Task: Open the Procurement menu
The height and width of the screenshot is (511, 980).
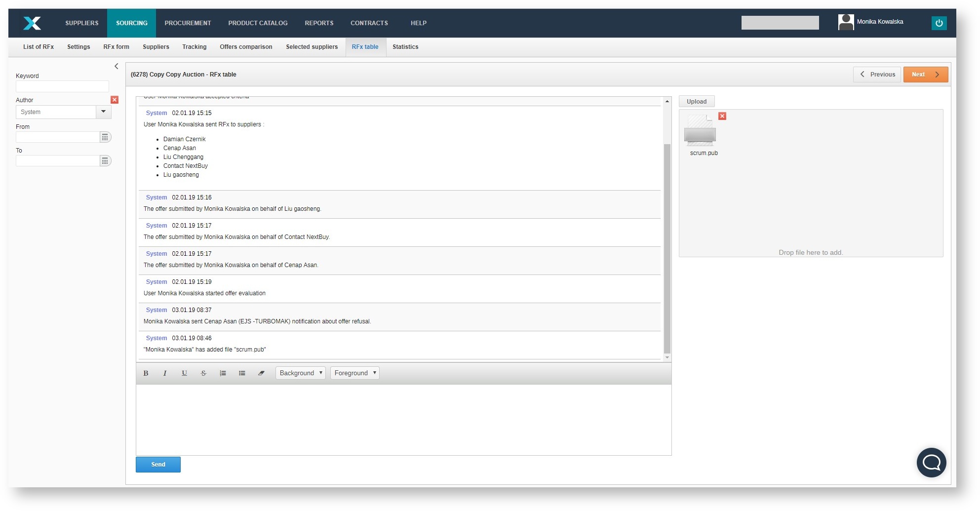Action: pos(188,23)
